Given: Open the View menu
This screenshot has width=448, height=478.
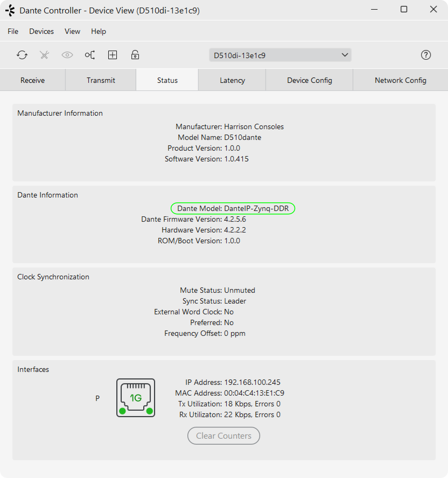Looking at the screenshot, I should [72, 31].
